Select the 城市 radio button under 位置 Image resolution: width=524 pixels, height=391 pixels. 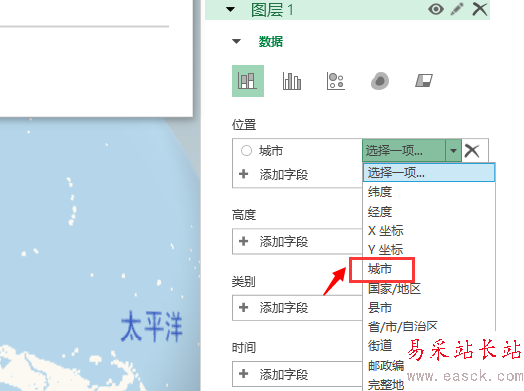(x=246, y=151)
